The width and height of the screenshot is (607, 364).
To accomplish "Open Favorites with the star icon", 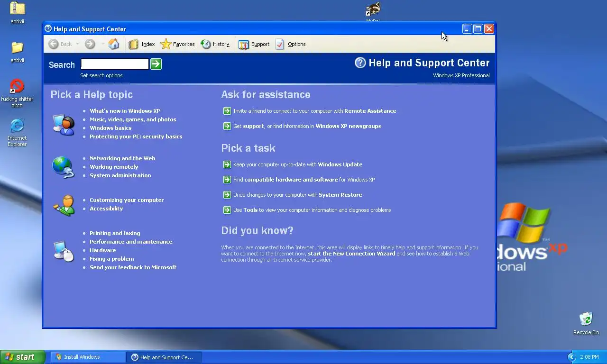I will (178, 44).
